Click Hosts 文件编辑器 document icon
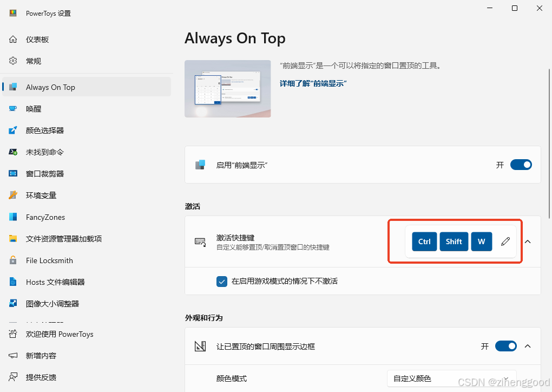The width and height of the screenshot is (552, 392). click(x=13, y=282)
